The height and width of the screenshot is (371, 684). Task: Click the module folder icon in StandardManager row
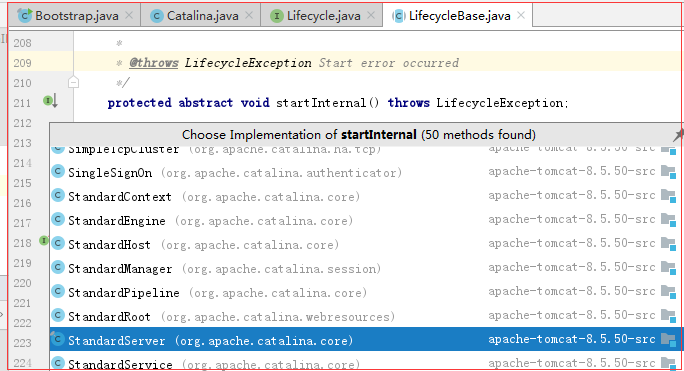(x=668, y=268)
